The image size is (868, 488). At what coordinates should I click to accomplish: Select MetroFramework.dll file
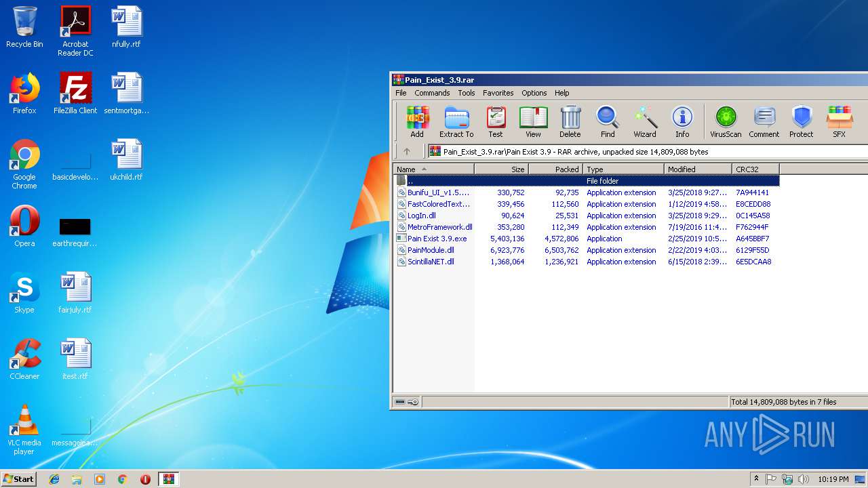[587, 227]
